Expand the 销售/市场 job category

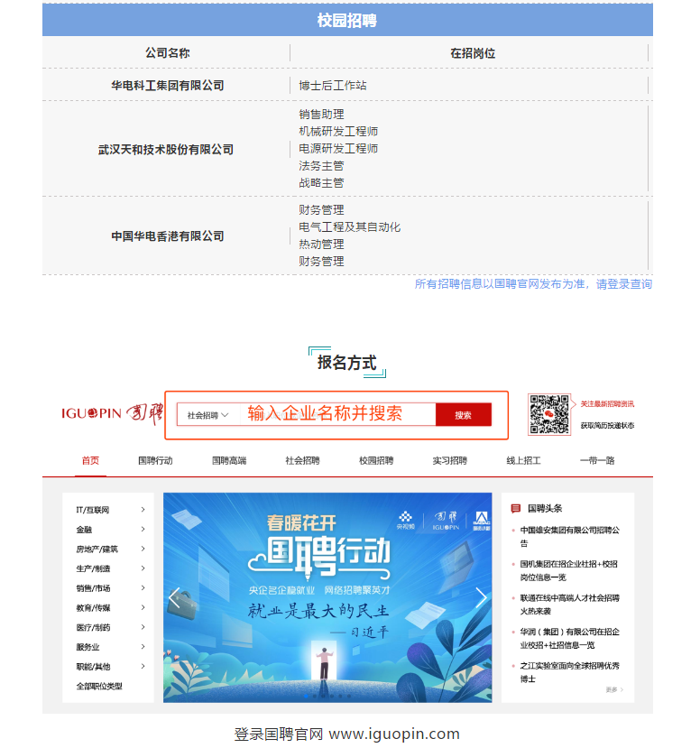pyautogui.click(x=143, y=588)
